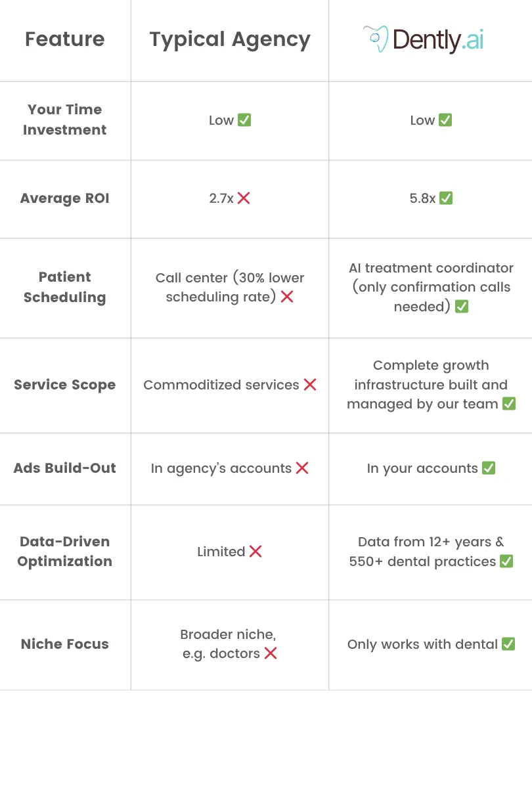Screen dimensions: 532x788
Task: Click red X beside 2.7x ROI
Action: 244,198
